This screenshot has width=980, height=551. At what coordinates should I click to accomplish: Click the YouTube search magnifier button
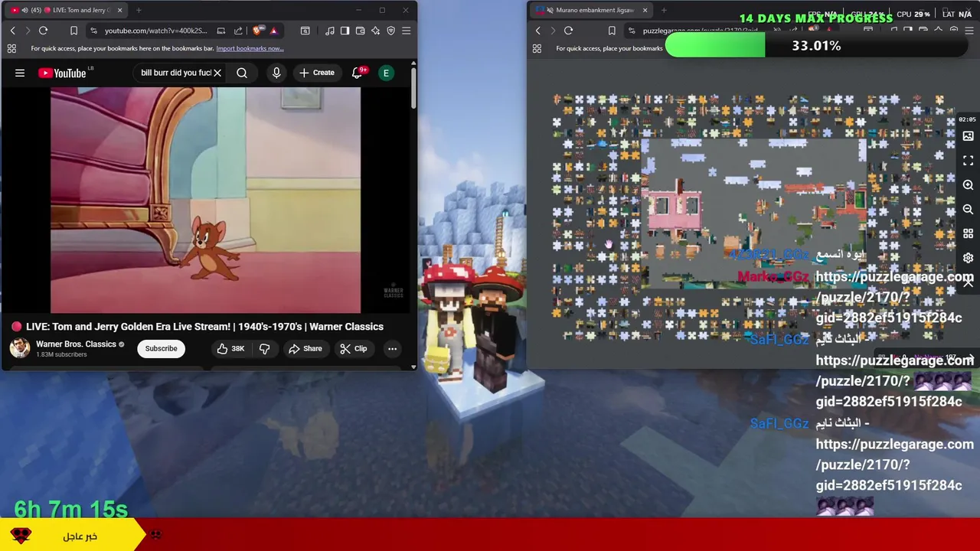(242, 73)
